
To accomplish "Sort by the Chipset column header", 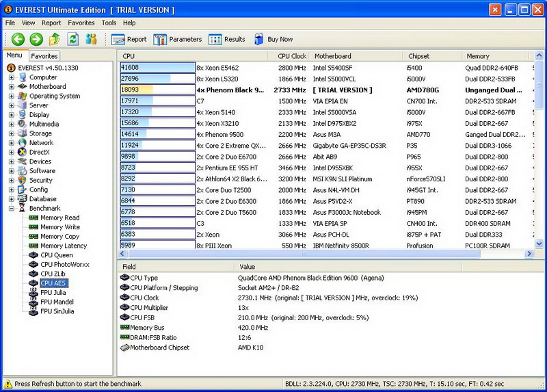I will click(433, 56).
